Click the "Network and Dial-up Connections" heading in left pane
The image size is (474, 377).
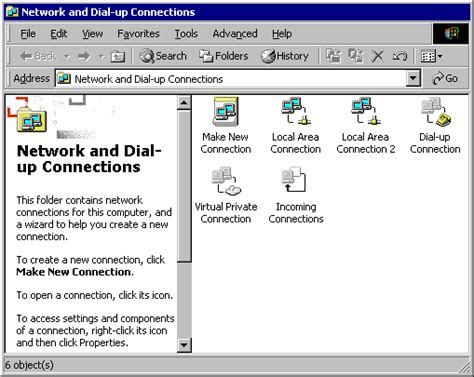tap(89, 159)
